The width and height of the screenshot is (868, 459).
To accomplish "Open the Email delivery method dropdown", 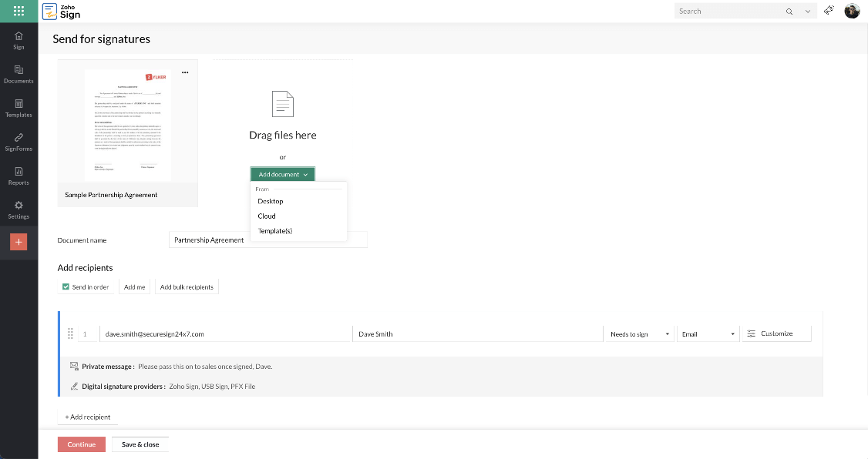I will (x=707, y=333).
